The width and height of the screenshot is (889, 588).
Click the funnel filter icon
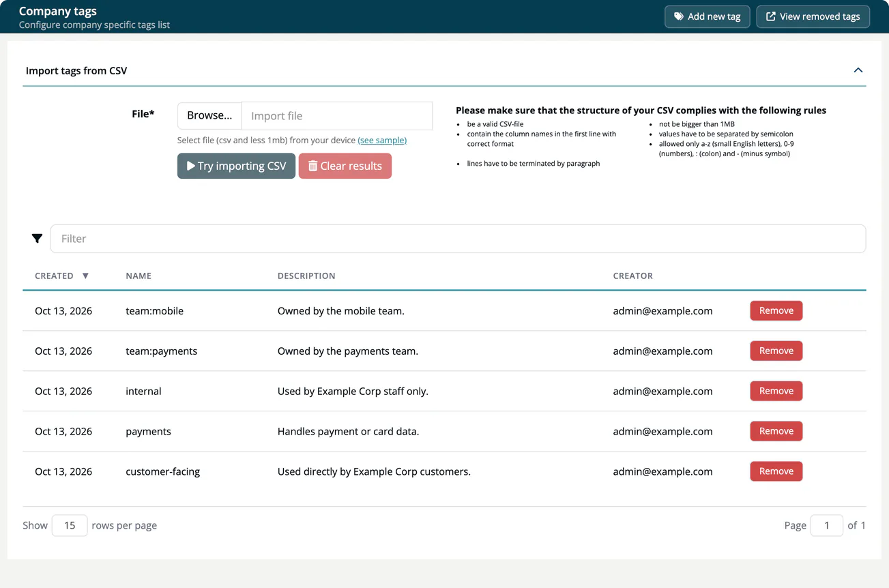37,239
